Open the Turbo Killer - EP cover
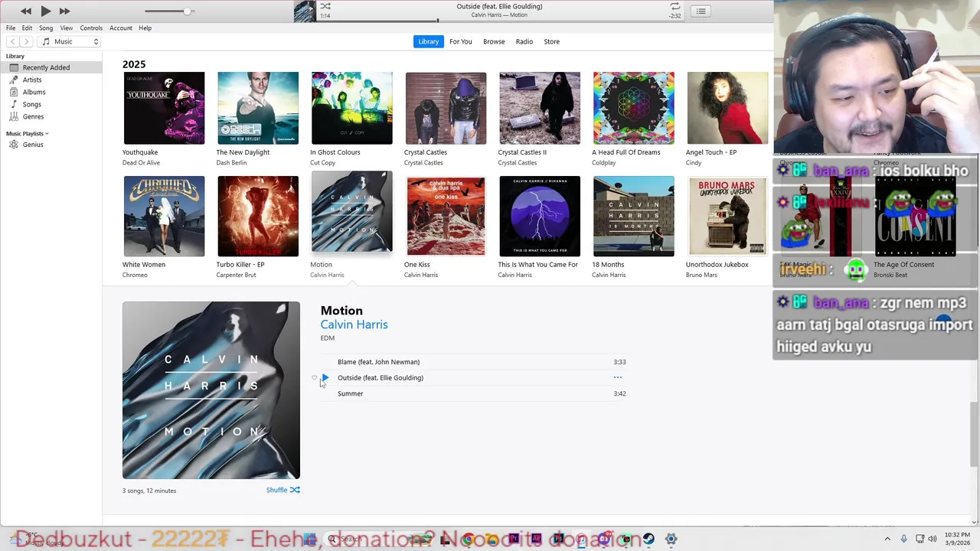This screenshot has width=980, height=551. click(x=258, y=217)
